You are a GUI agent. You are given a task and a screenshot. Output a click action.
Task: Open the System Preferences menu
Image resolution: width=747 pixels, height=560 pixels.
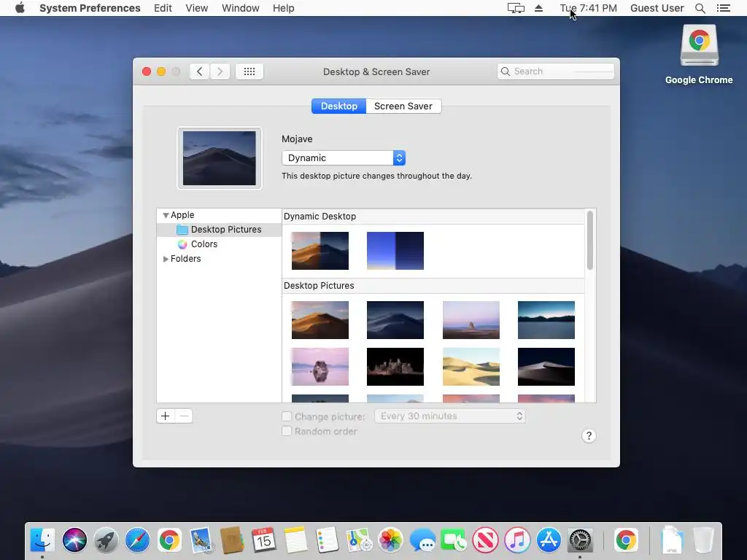coord(90,8)
